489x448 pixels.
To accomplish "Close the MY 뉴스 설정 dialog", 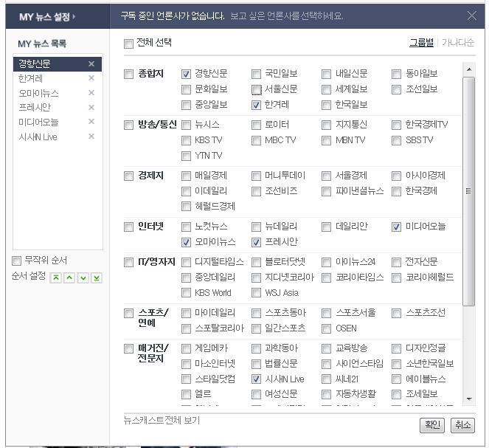I will [x=472, y=15].
